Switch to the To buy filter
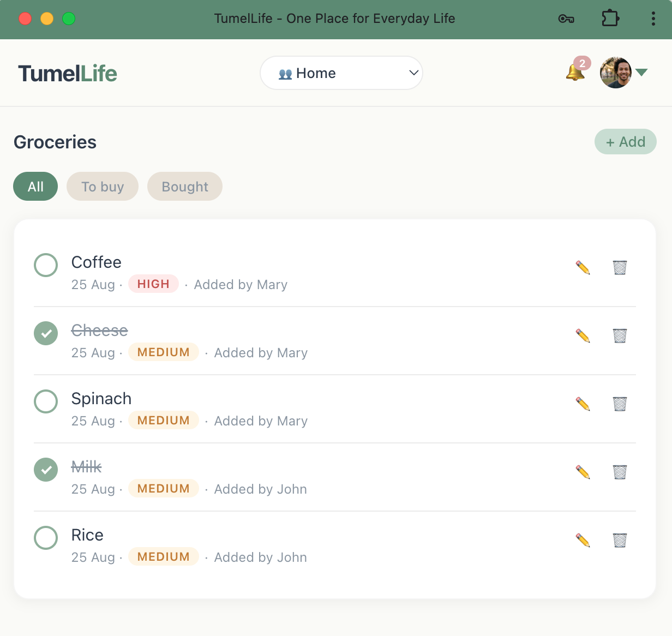The width and height of the screenshot is (672, 636). point(103,187)
